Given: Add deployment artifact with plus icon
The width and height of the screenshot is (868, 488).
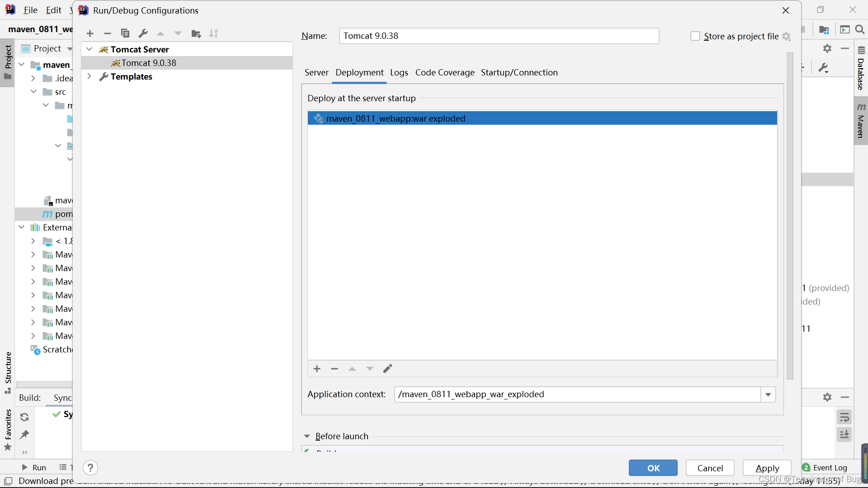Looking at the screenshot, I should click(317, 369).
